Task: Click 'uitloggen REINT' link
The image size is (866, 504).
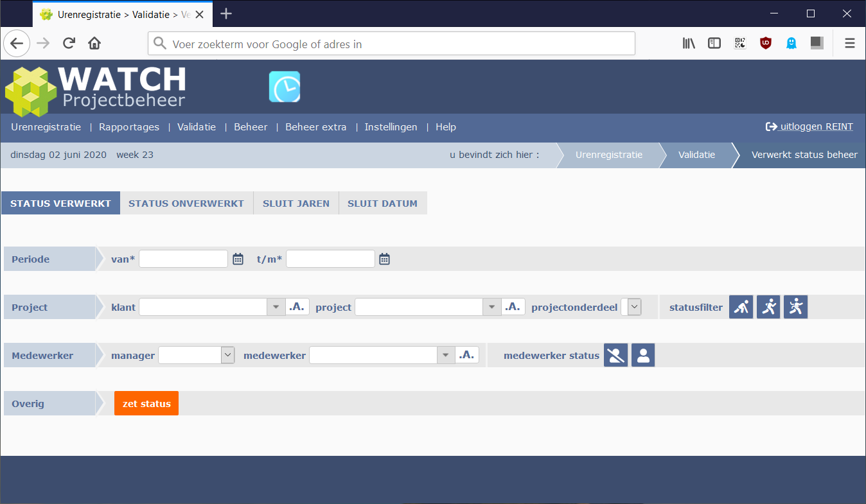Action: [809, 127]
